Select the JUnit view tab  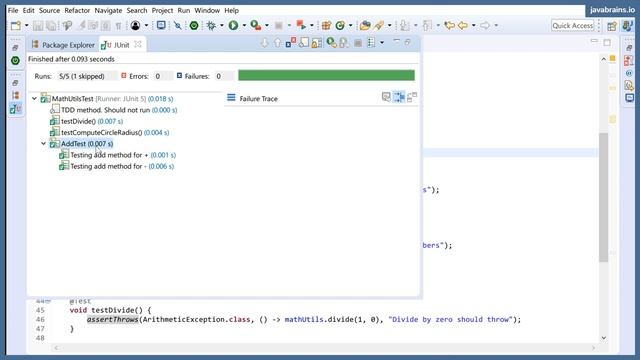116,45
